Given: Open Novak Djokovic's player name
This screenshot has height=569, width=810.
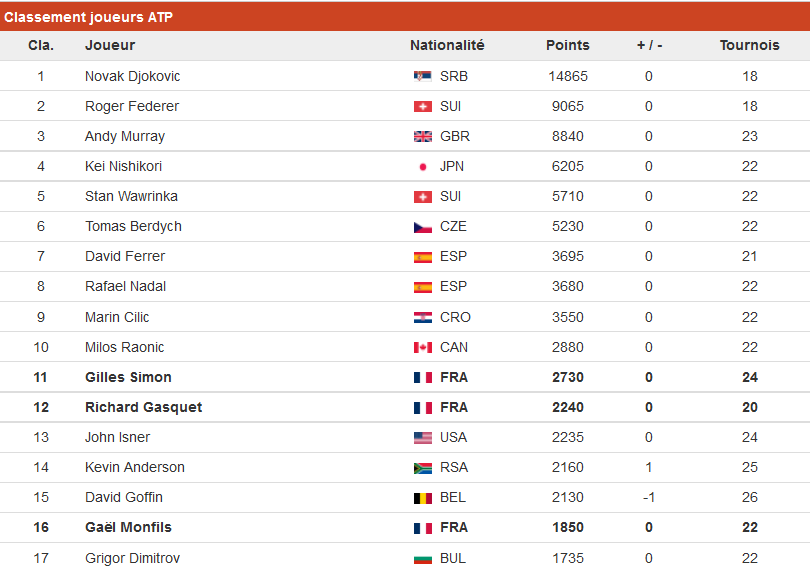Looking at the screenshot, I should coord(132,76).
